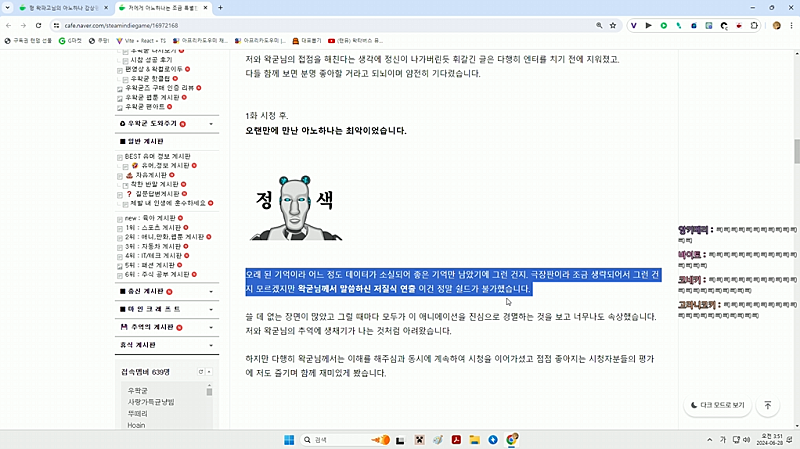800x449 pixels.
Task: Click the taskbar search box '검색'
Action: (346, 440)
